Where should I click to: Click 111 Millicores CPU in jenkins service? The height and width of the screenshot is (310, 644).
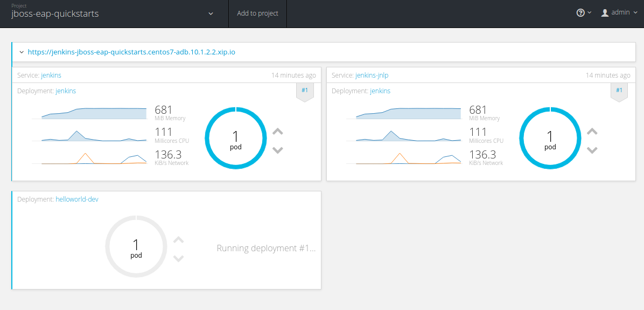click(x=172, y=135)
